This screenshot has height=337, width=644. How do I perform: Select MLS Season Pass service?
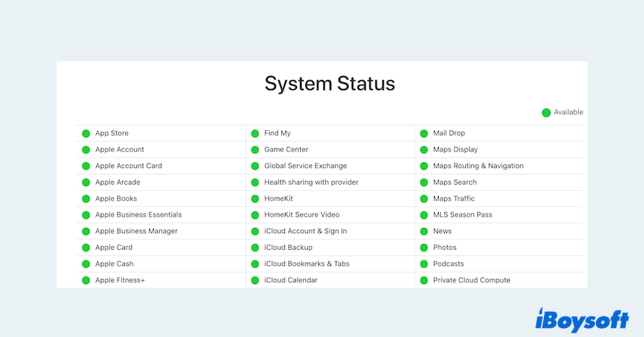[462, 215]
